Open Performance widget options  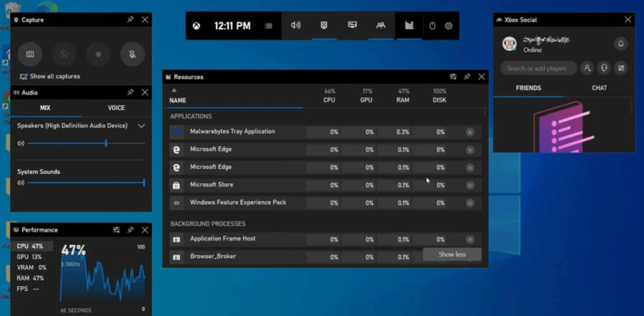click(116, 230)
